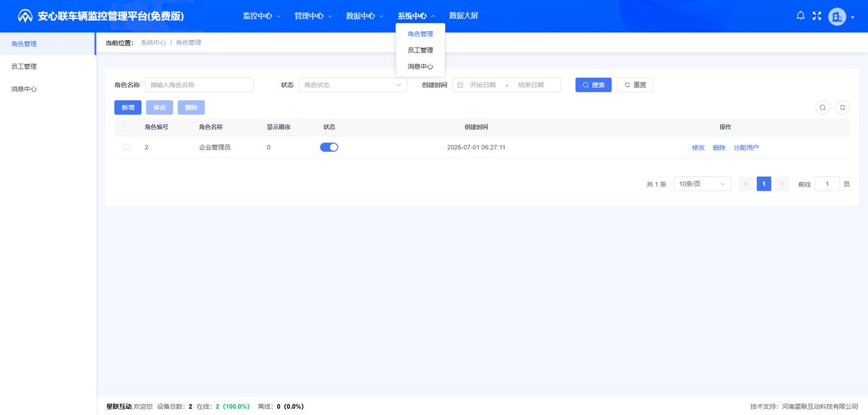868x415 pixels.
Task: Click the 新增 button
Action: pos(128,107)
